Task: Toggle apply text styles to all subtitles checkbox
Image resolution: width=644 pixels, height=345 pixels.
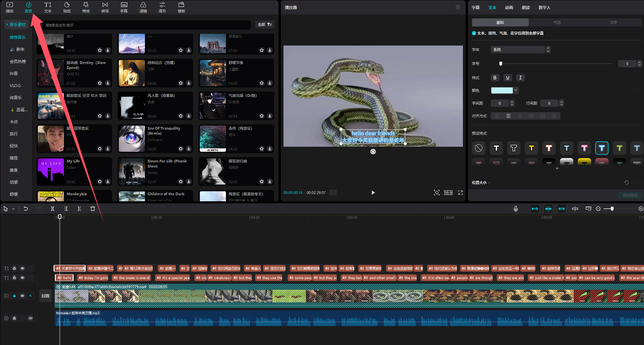Action: click(x=474, y=33)
